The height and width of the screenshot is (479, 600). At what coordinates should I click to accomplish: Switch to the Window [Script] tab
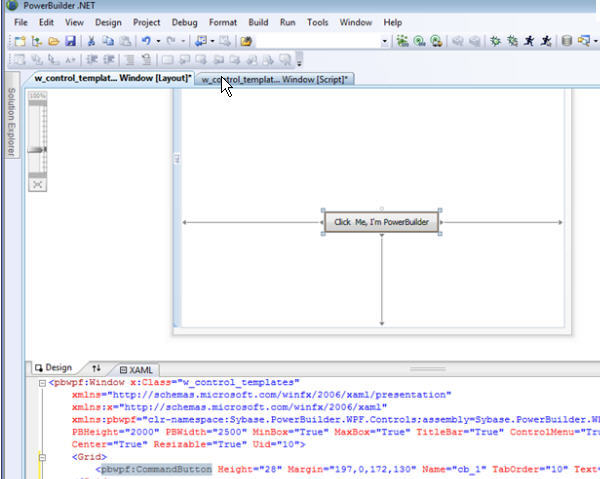click(274, 79)
